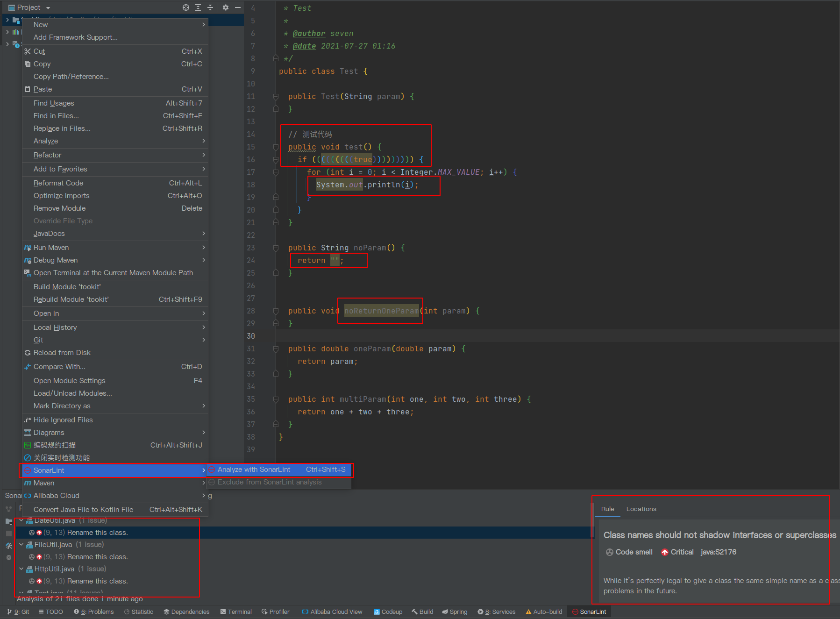Image resolution: width=840 pixels, height=619 pixels.
Task: Open Project panel settings gear
Action: pyautogui.click(x=226, y=7)
